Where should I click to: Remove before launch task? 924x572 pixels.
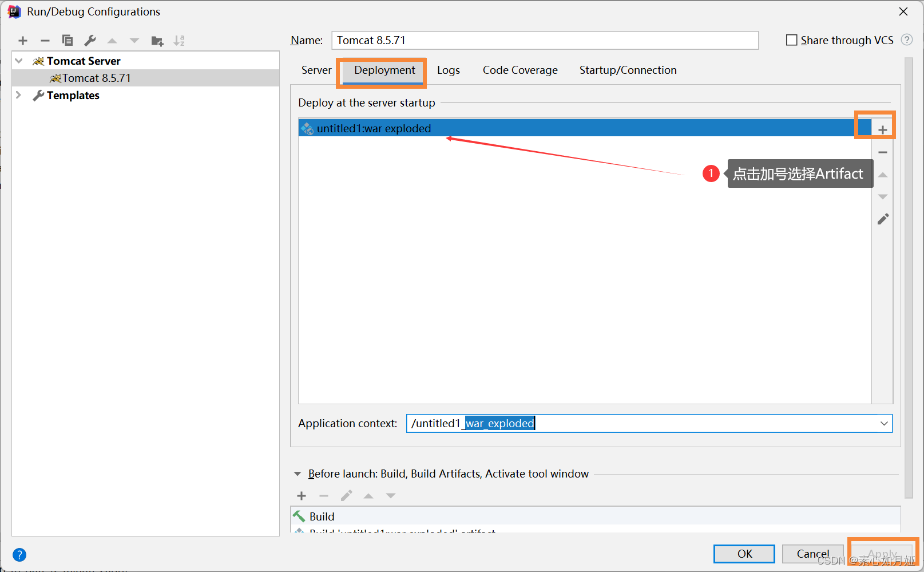click(324, 496)
